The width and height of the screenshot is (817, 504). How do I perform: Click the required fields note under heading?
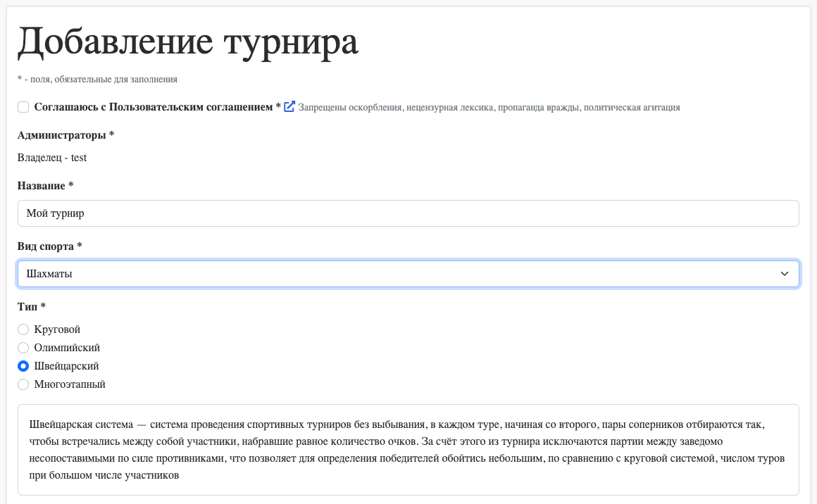tap(97, 80)
